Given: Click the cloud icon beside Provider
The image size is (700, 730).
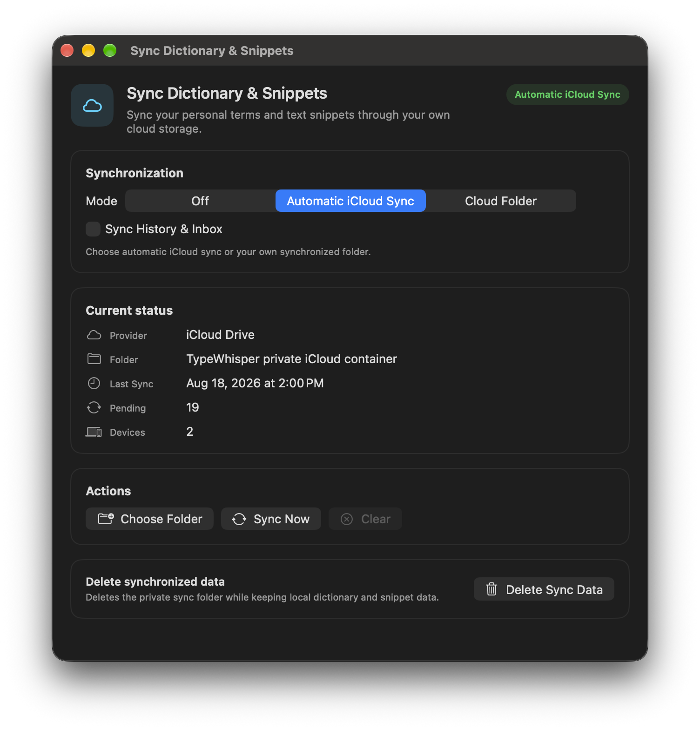Looking at the screenshot, I should click(x=94, y=335).
